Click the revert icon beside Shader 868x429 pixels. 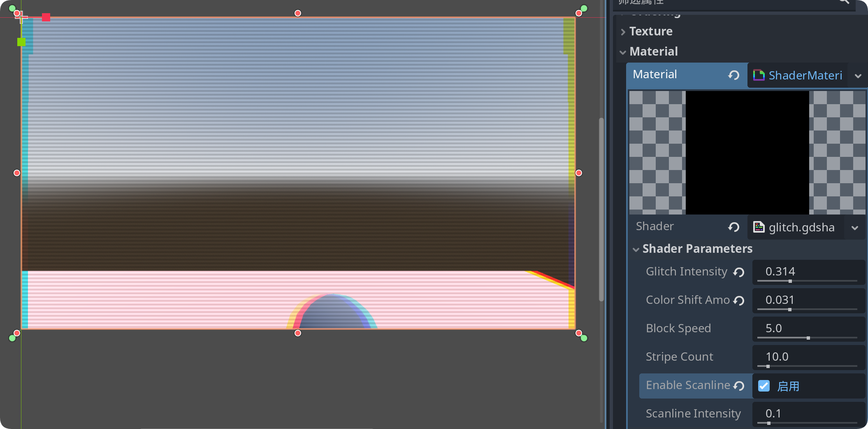click(x=733, y=227)
